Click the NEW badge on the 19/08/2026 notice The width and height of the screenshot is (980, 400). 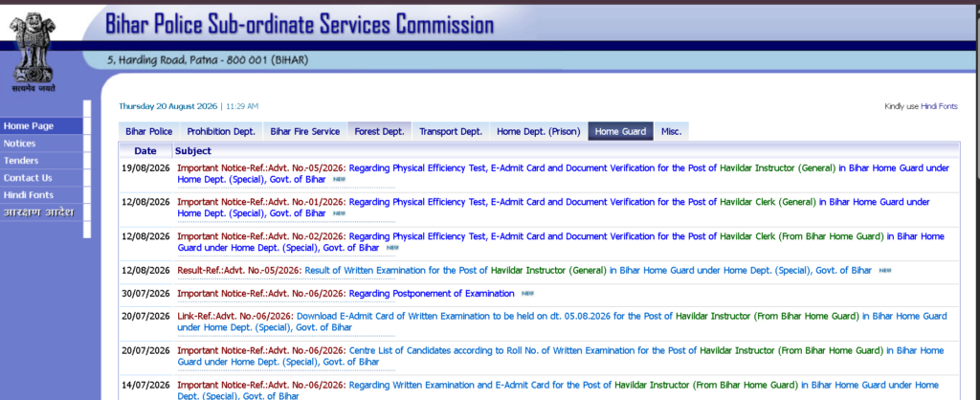[339, 179]
